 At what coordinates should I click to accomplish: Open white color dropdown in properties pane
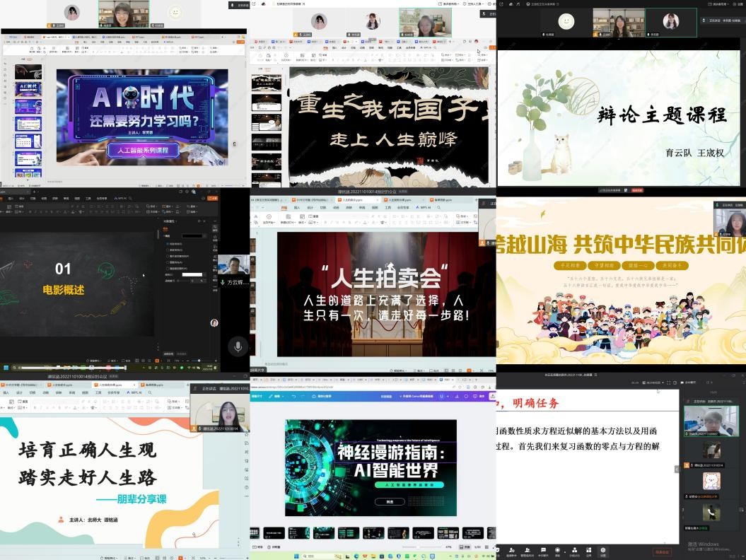[x=204, y=274]
